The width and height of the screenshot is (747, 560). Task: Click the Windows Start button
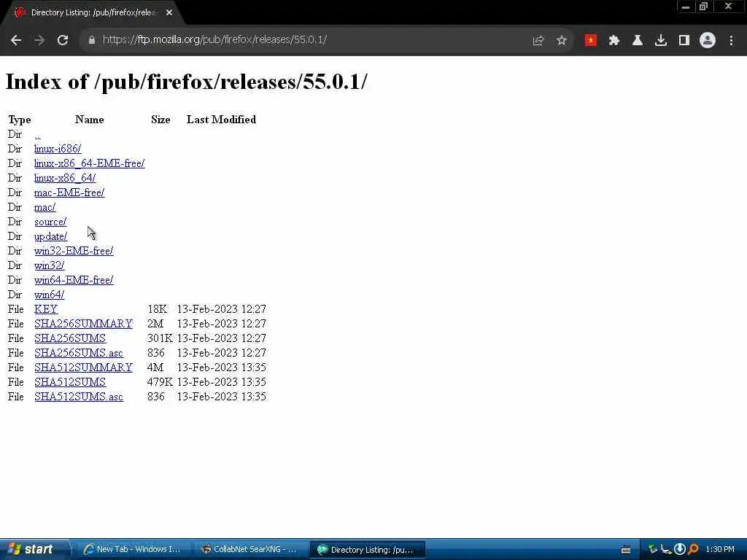pyautogui.click(x=34, y=550)
